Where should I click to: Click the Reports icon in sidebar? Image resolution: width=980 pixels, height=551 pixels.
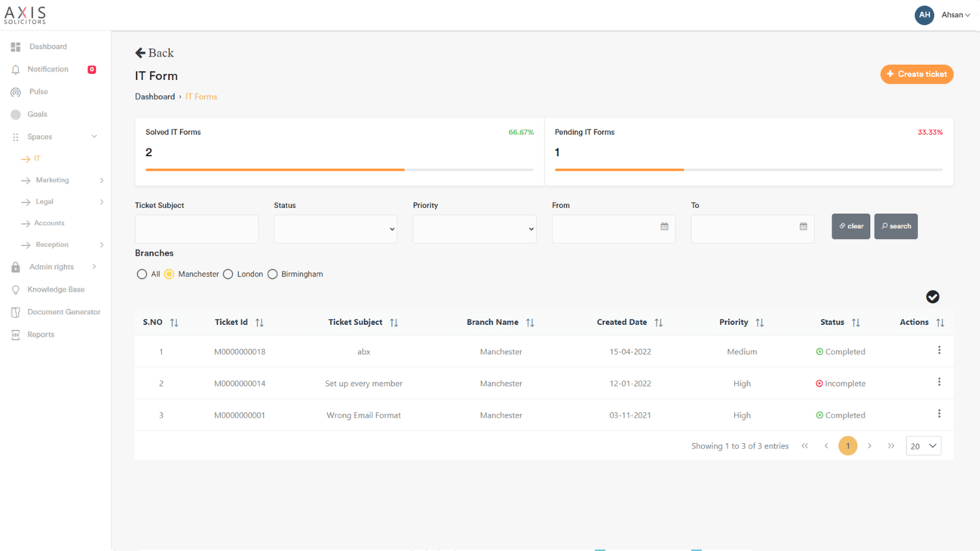point(16,335)
